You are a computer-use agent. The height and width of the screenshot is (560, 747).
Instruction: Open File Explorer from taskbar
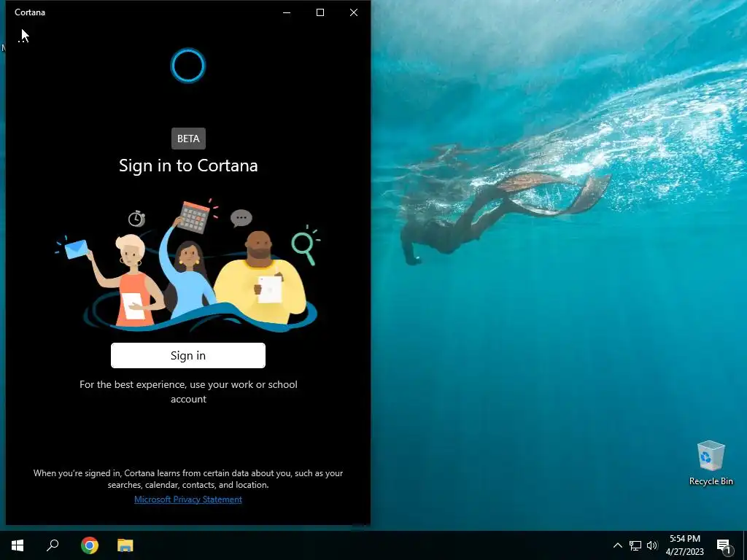[x=125, y=545]
